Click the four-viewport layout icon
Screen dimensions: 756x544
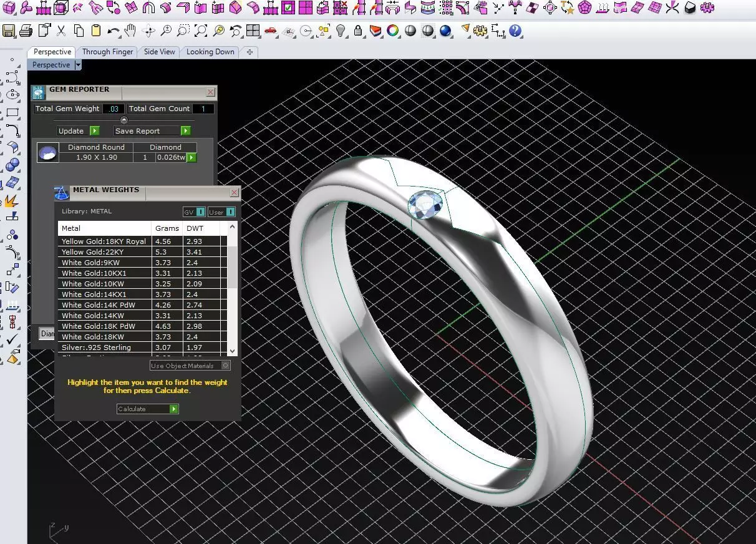(x=253, y=31)
